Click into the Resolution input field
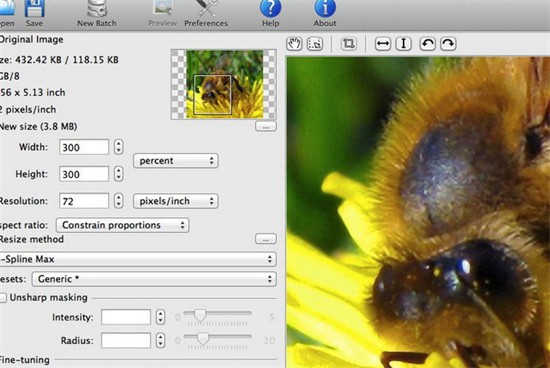 click(x=84, y=201)
